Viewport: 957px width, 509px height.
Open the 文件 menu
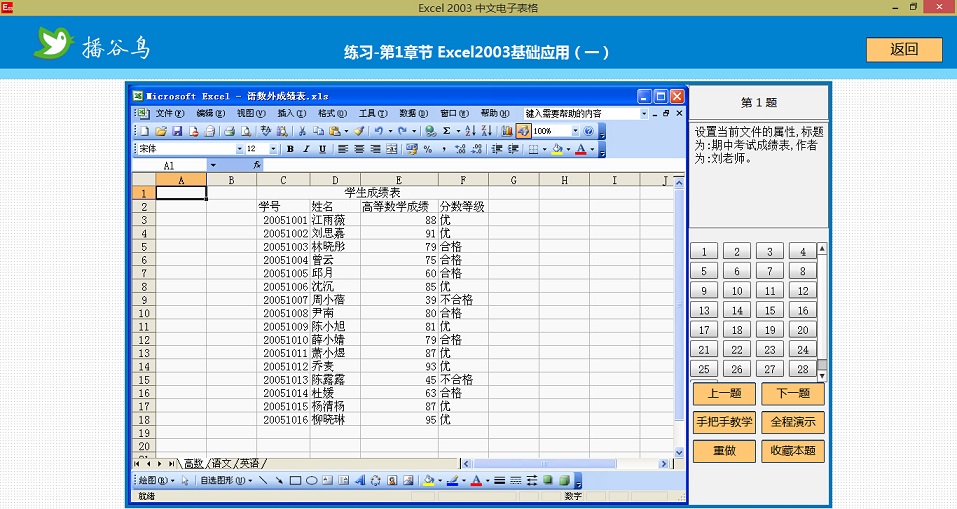pos(170,114)
